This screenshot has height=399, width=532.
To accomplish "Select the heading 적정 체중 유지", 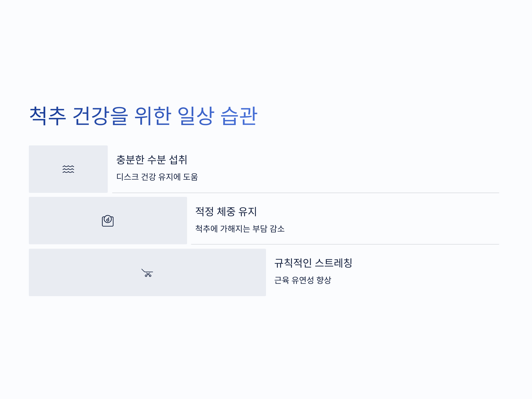I will coord(226,211).
